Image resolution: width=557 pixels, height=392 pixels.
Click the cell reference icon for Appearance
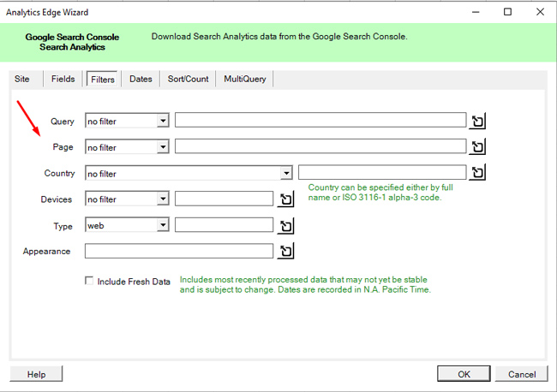click(x=285, y=251)
